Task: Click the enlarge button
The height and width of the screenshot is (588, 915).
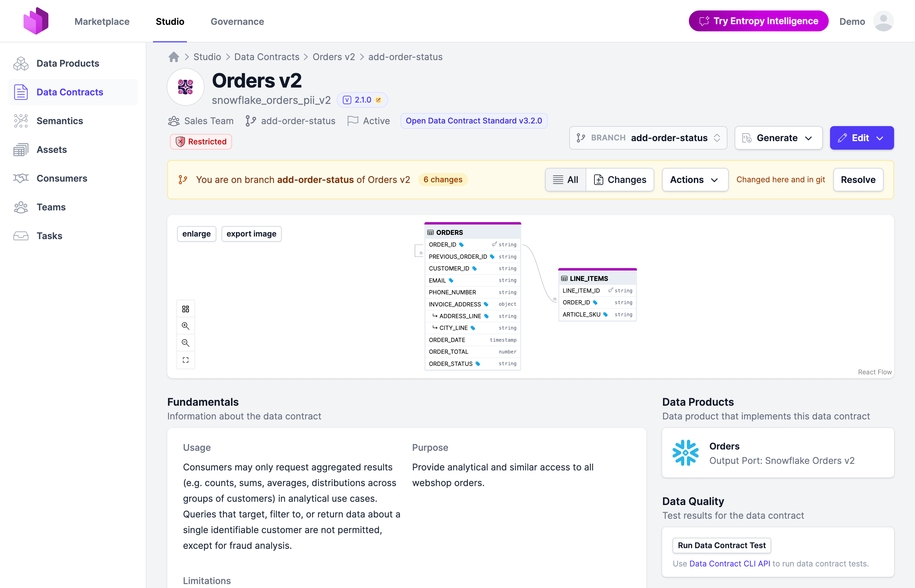Action: (197, 234)
